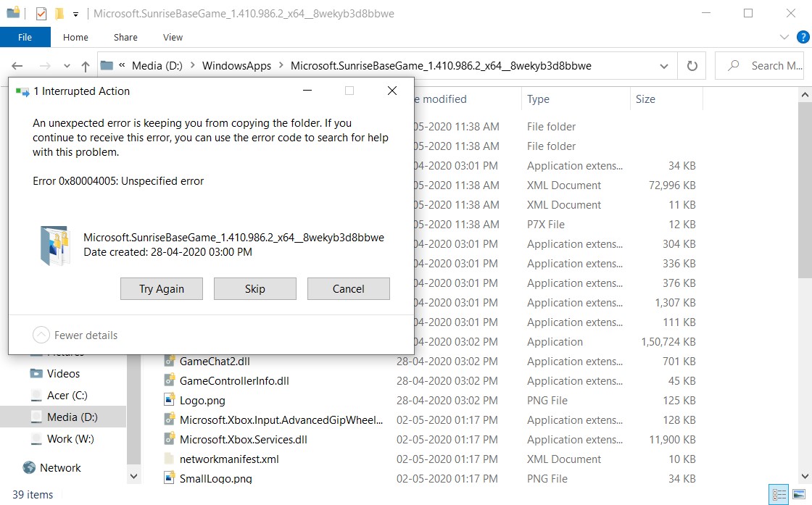Click navigation pane scroll-down arrow
This screenshot has width=812, height=505.
[x=133, y=476]
